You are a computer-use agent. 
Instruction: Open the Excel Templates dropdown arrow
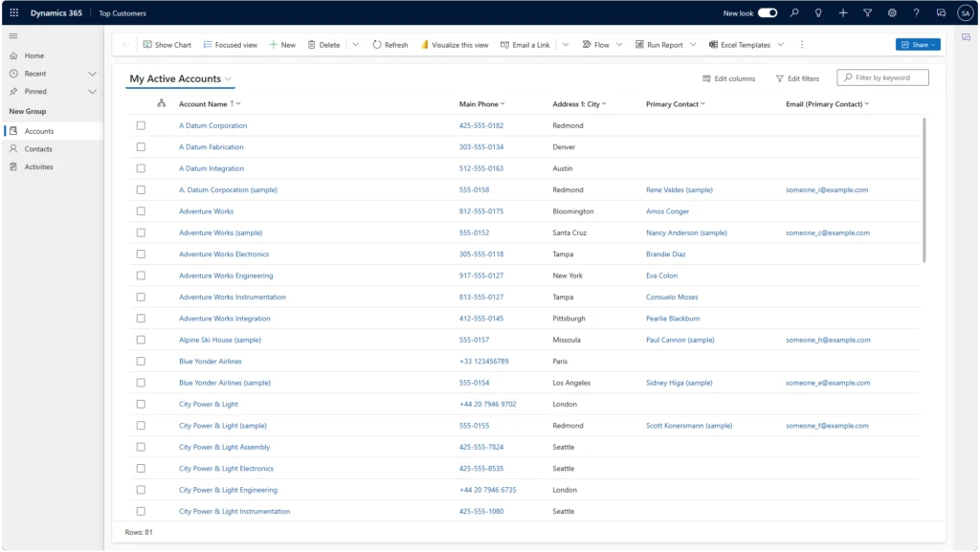781,45
